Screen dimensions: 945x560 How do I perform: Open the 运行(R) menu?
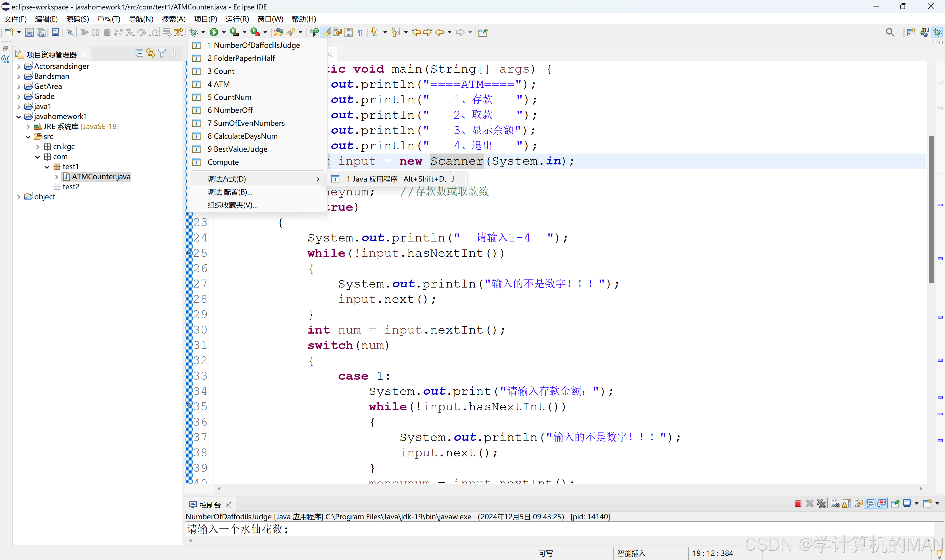237,19
